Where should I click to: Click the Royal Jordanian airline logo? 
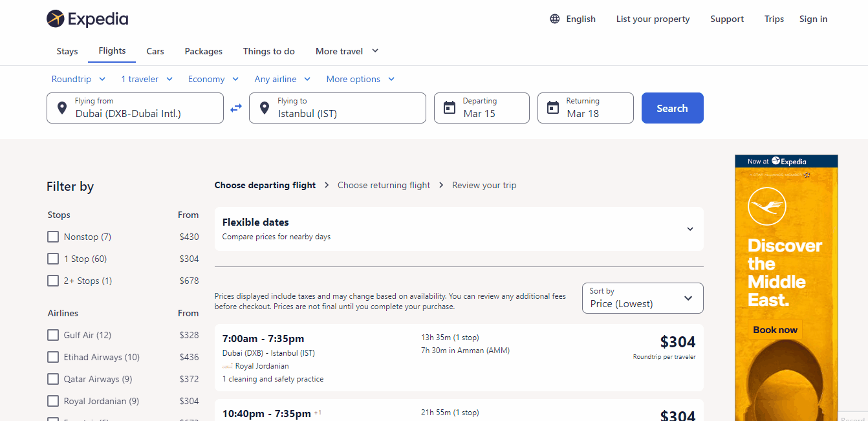[x=228, y=366]
